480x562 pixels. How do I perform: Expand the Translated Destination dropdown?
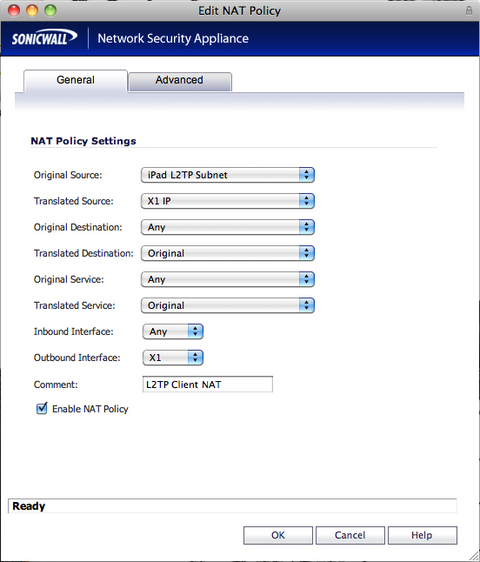click(228, 253)
